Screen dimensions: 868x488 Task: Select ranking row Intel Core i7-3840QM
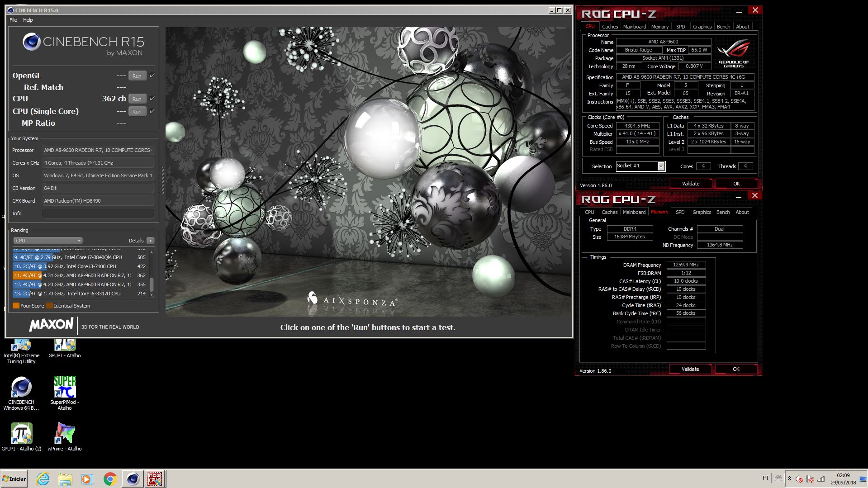[x=80, y=257]
